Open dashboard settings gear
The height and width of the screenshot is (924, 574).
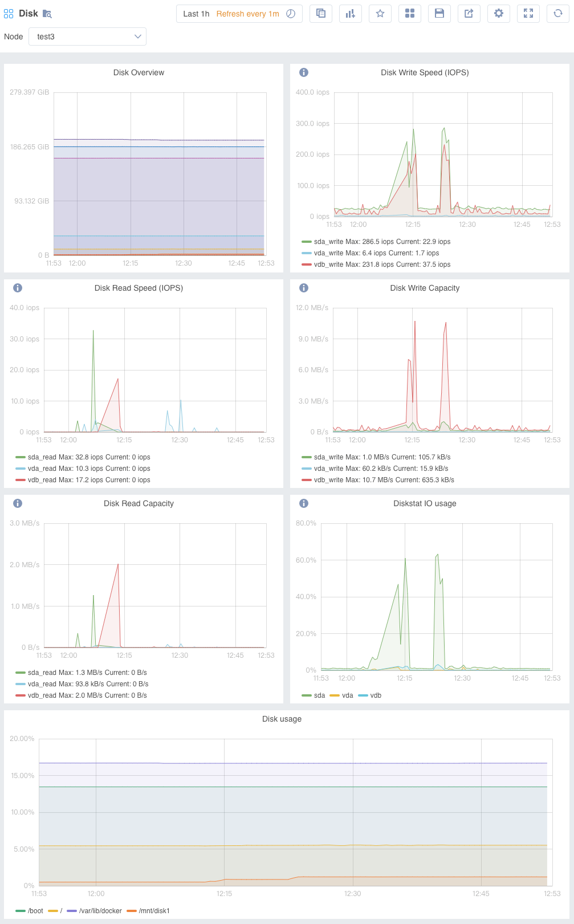[x=499, y=14]
